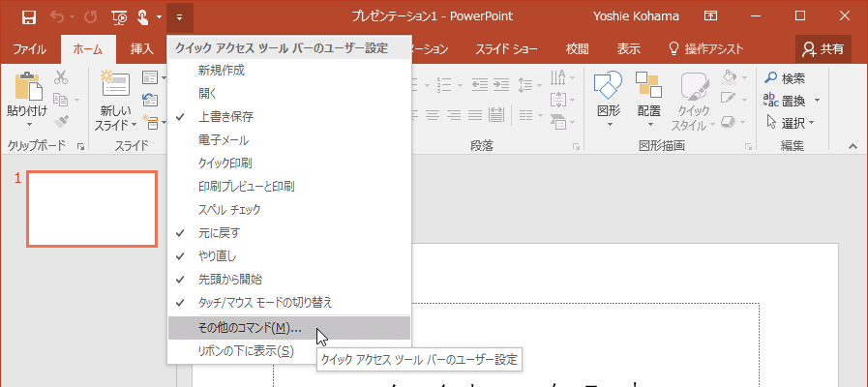Image resolution: width=868 pixels, height=387 pixels.
Task: Choose 印刷プレビューと印刷 in the menu
Action: point(289,187)
